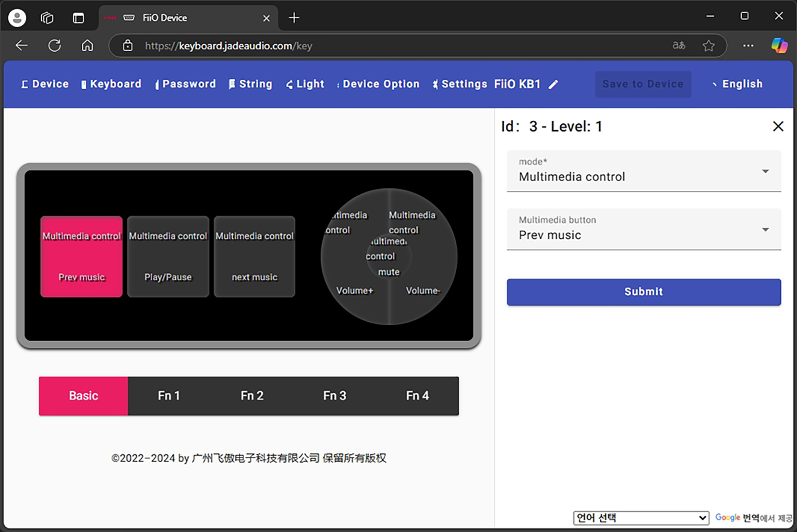Screen dimensions: 797x532
Task: Open the browser settings ellipsis menu
Action: click(x=748, y=46)
